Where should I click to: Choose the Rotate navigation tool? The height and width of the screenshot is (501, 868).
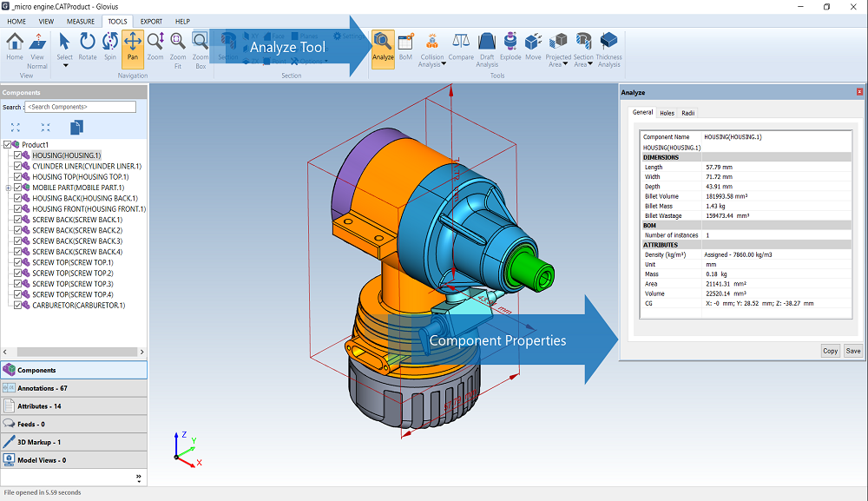coord(88,44)
